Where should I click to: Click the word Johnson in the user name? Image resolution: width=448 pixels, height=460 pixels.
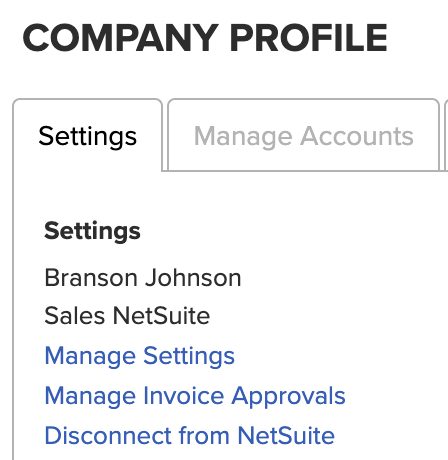point(193,278)
